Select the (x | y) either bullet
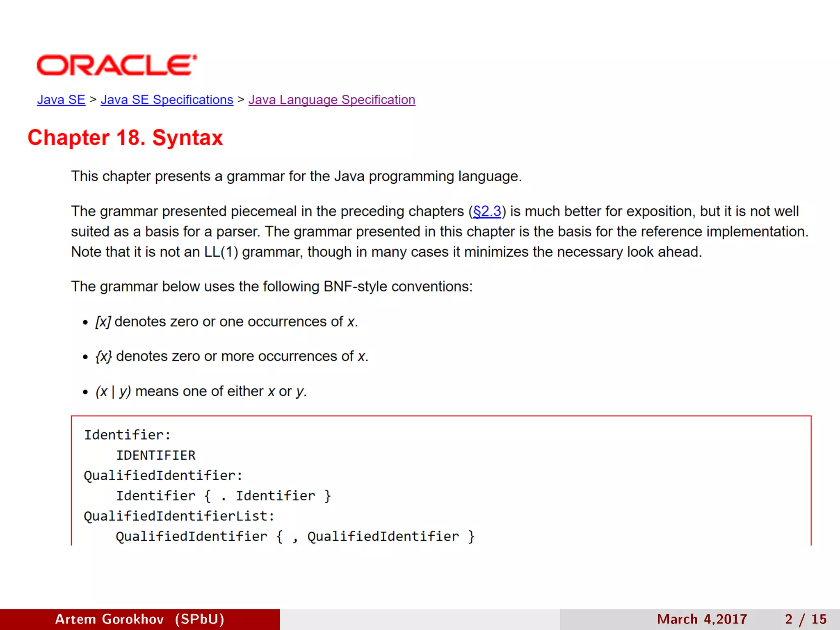The height and width of the screenshot is (630, 840). 201,391
